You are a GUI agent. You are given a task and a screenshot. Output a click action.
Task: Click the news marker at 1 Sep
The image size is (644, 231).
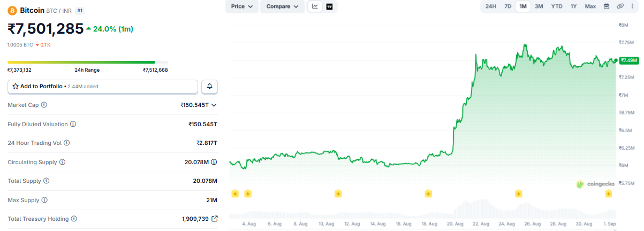coord(609,193)
